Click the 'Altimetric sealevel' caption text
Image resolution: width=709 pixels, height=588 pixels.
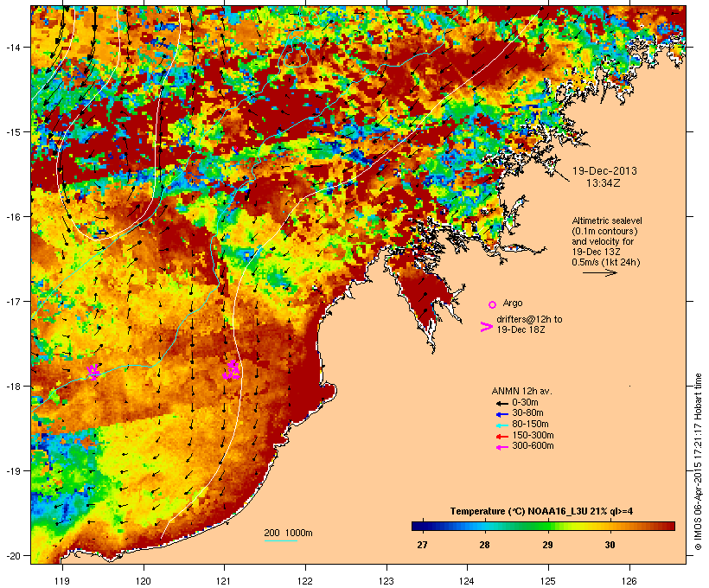click(607, 220)
